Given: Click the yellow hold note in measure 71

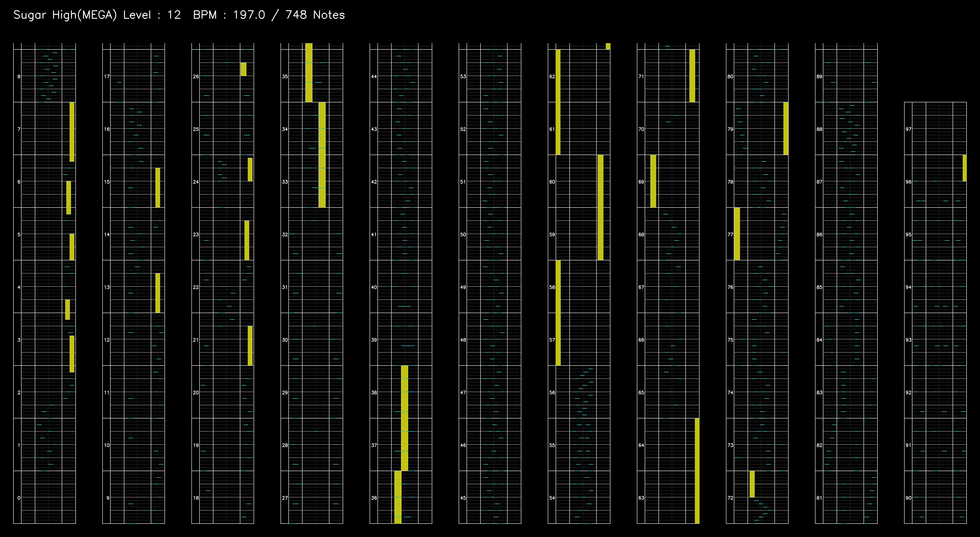Looking at the screenshot, I should (692, 76).
